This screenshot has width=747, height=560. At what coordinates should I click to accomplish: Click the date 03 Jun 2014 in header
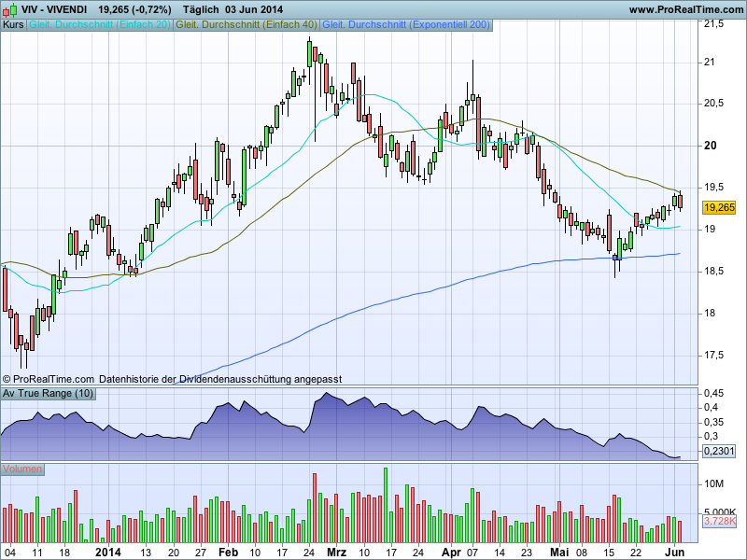254,9
